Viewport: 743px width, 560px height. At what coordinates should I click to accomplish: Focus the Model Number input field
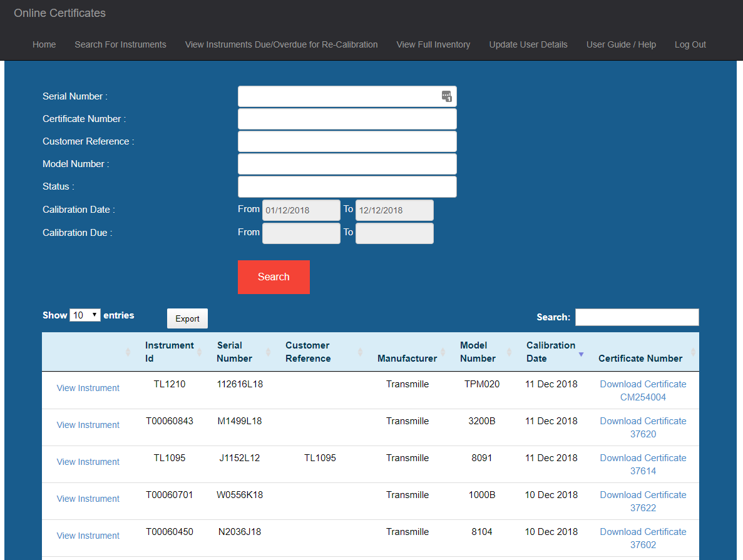click(x=347, y=164)
